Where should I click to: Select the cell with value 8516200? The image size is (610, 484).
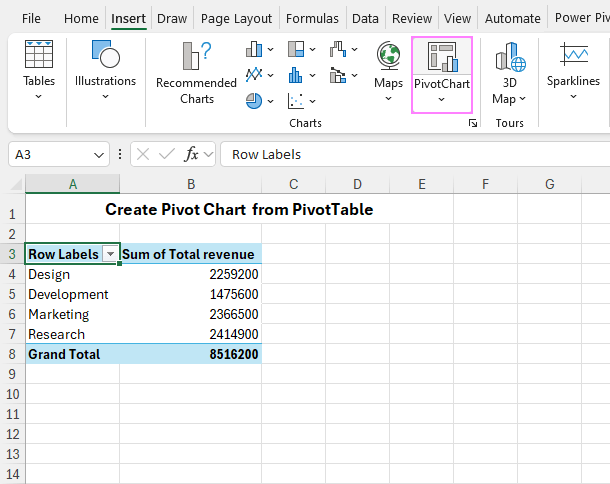[191, 354]
